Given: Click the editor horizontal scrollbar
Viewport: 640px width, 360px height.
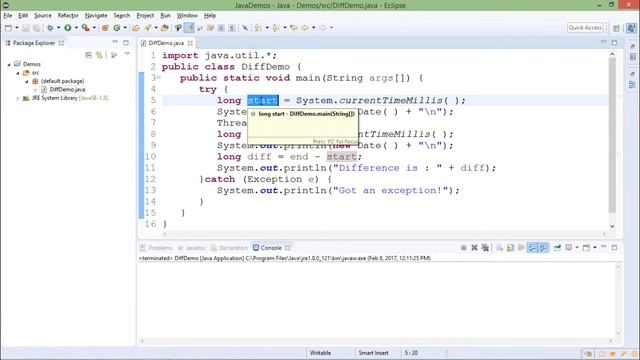Looking at the screenshot, I should [x=384, y=234].
